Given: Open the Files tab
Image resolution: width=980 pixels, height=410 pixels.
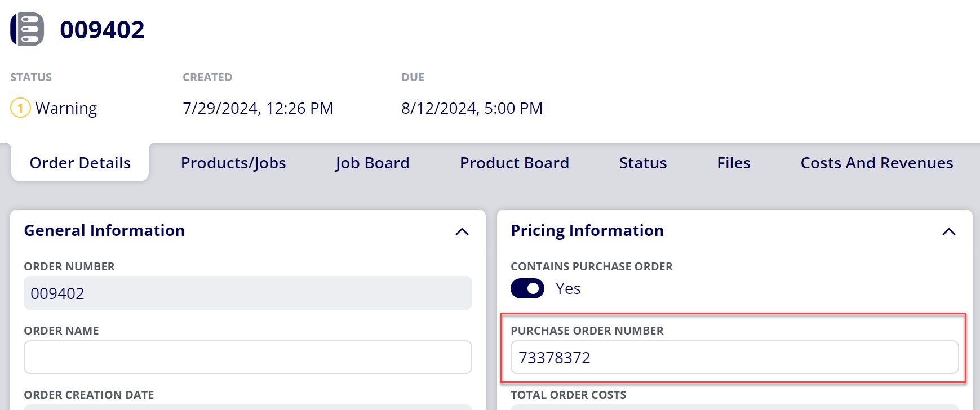Looking at the screenshot, I should 734,163.
